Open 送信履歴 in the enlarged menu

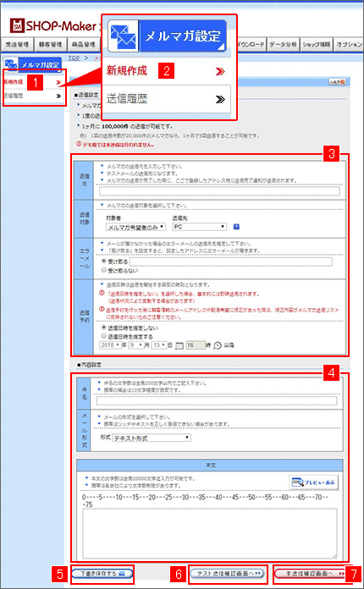[166, 99]
